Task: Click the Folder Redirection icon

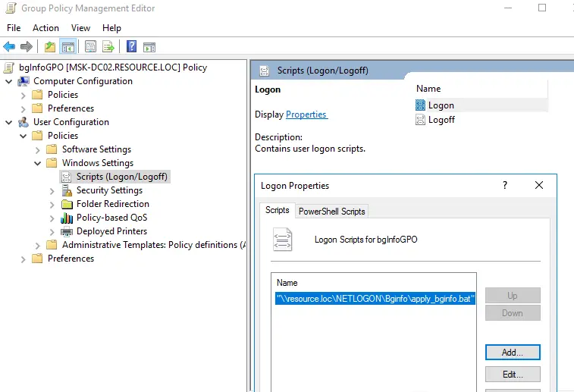Action: pyautogui.click(x=67, y=204)
